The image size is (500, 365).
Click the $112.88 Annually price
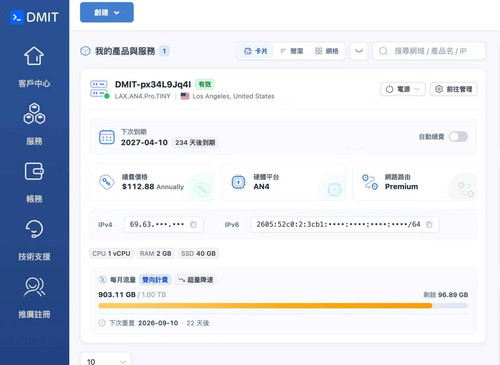tap(153, 187)
